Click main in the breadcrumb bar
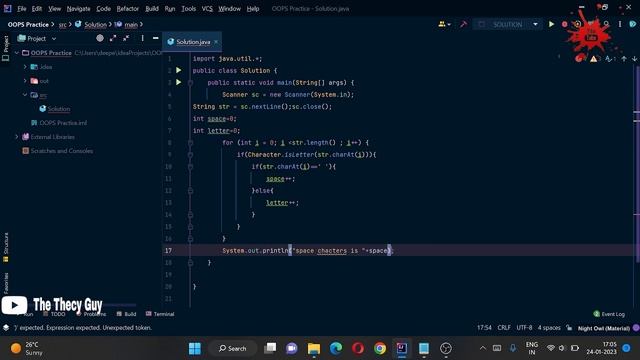 click(131, 25)
